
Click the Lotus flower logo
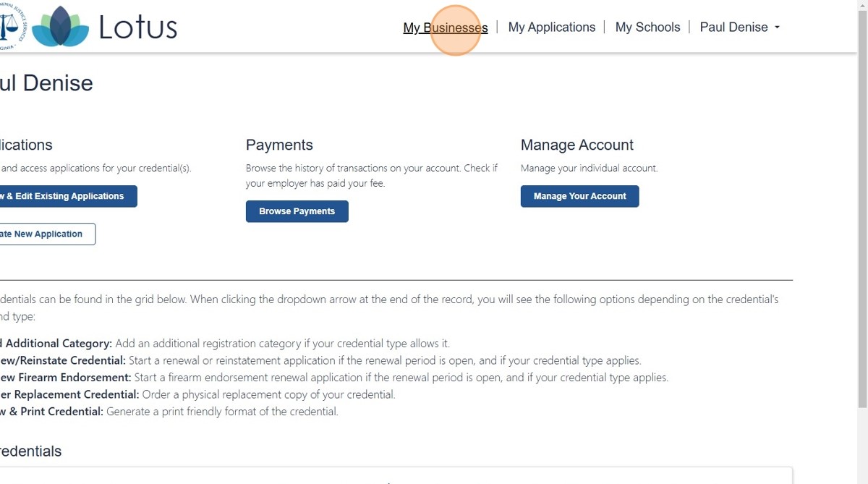61,27
